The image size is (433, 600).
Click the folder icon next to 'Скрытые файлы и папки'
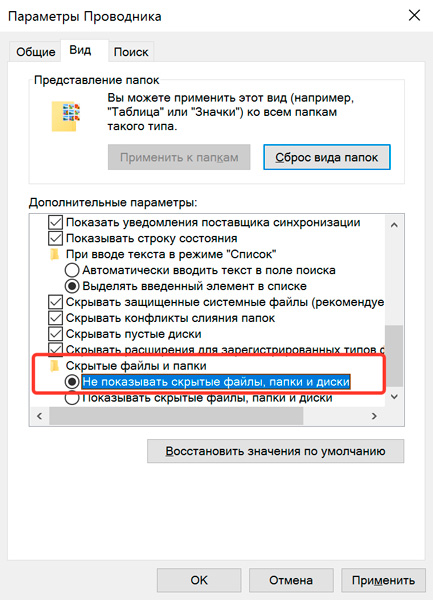pyautogui.click(x=55, y=366)
